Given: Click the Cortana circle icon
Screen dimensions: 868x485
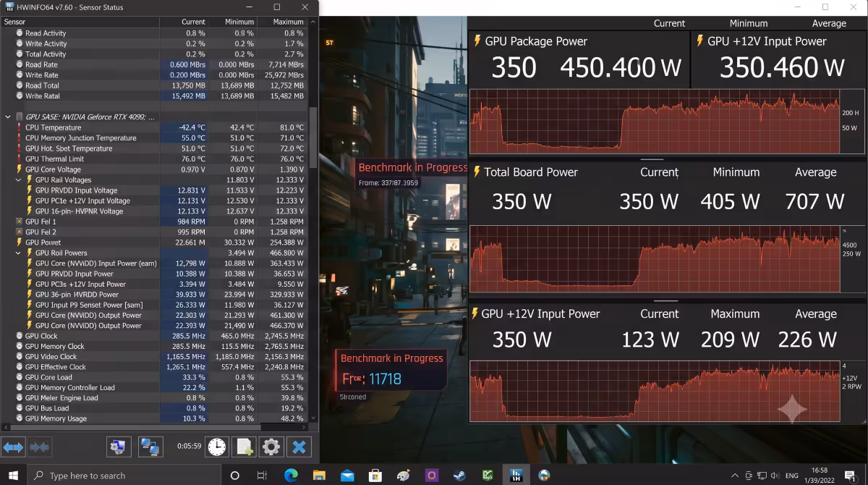Looking at the screenshot, I should pyautogui.click(x=234, y=476).
